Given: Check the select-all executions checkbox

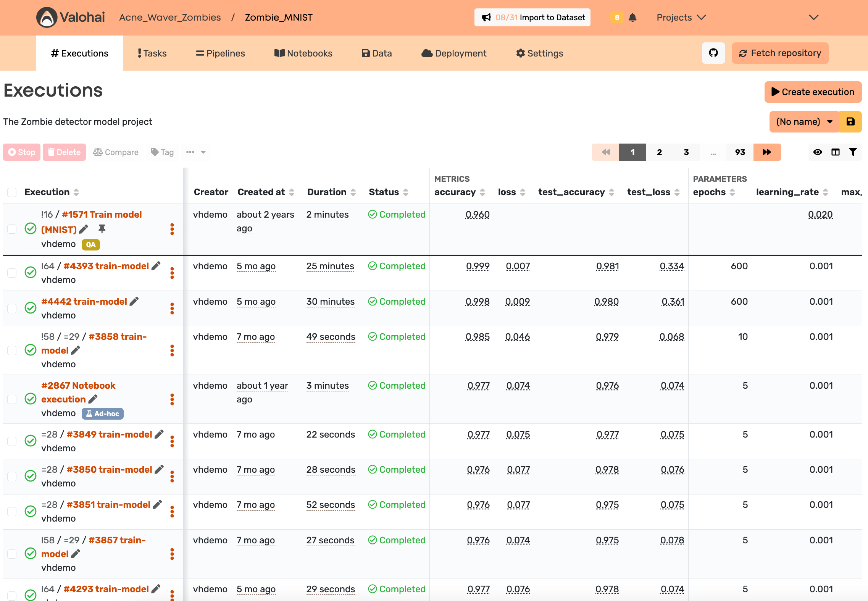Looking at the screenshot, I should [12, 192].
